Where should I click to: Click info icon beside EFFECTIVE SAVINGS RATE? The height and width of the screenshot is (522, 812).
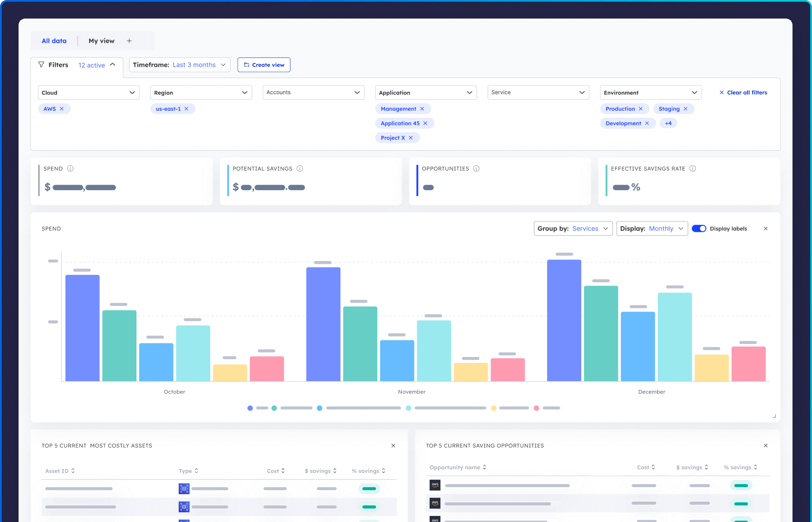click(692, 168)
